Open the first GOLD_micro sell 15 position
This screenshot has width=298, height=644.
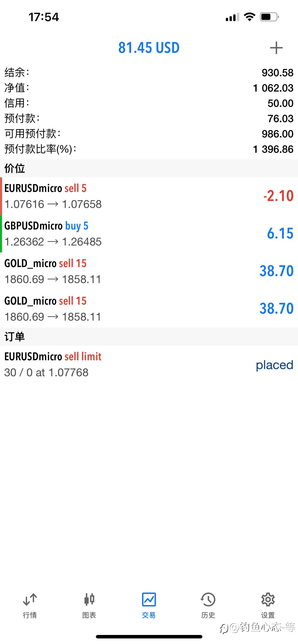point(149,271)
